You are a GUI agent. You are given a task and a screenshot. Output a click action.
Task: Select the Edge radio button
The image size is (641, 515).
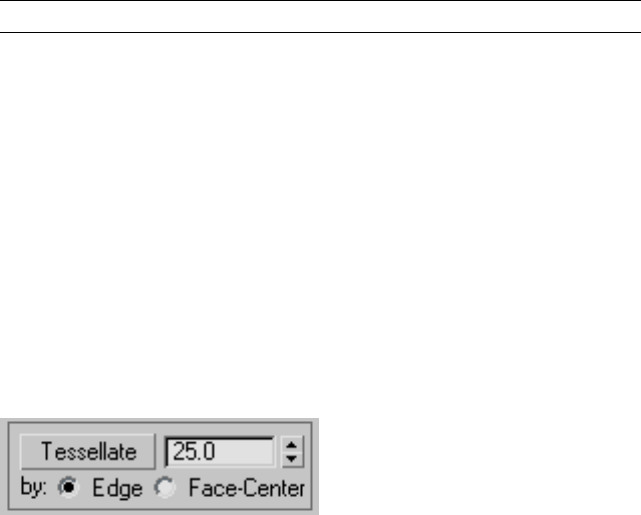pyautogui.click(x=68, y=487)
